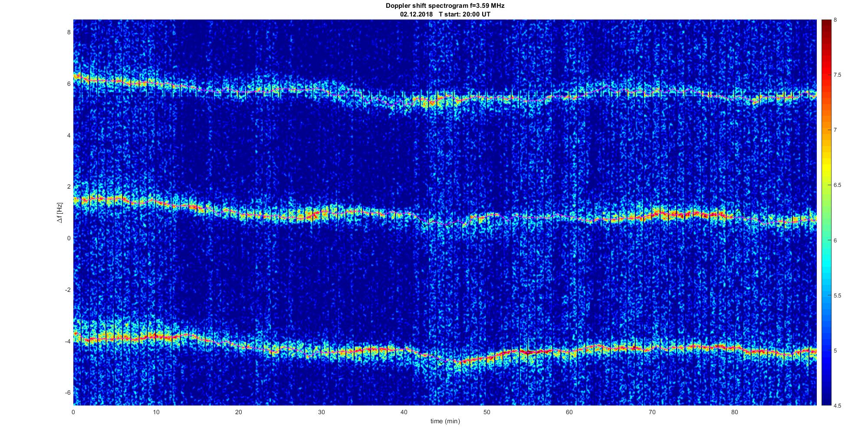This screenshot has width=868, height=435.
Task: Click the y-axis tick label "4"
Action: coord(69,135)
